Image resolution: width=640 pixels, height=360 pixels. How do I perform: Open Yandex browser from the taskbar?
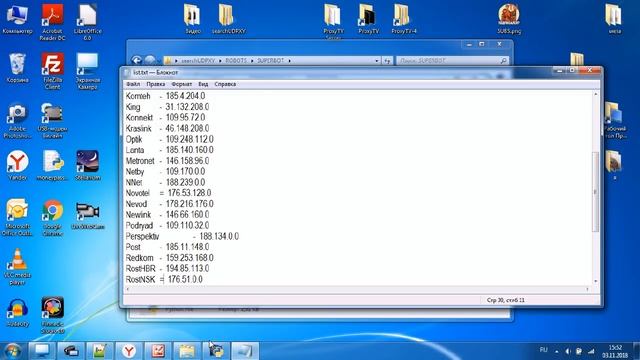point(129,351)
